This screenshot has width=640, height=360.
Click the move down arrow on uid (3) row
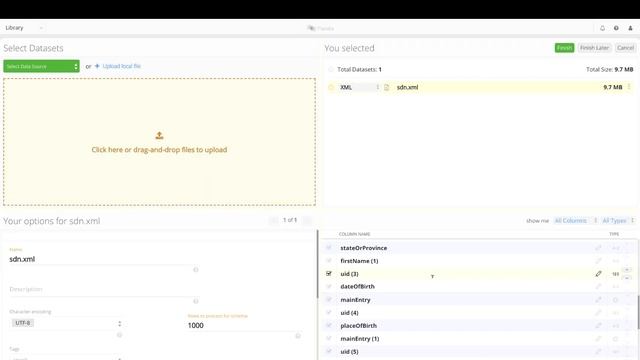(627, 278)
